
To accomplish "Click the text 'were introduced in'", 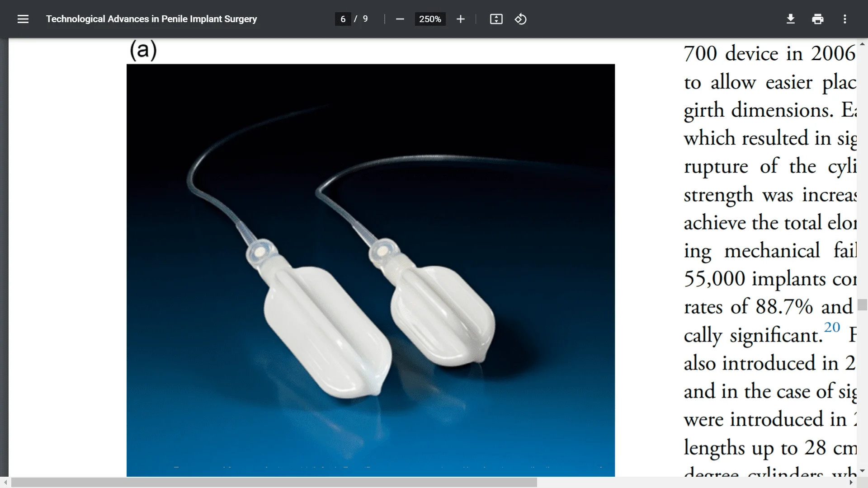I will [x=765, y=419].
